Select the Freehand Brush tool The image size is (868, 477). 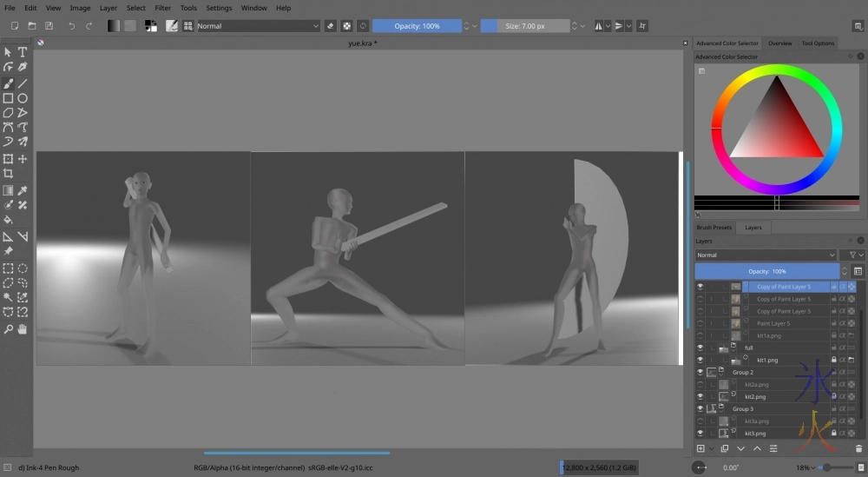pyautogui.click(x=8, y=83)
